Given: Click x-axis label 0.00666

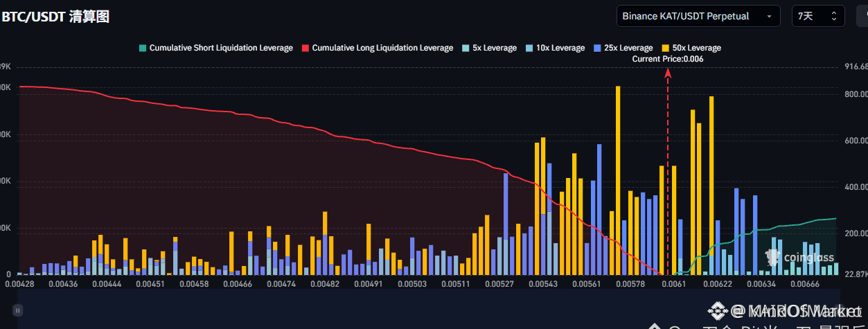Looking at the screenshot, I should click(x=805, y=284).
